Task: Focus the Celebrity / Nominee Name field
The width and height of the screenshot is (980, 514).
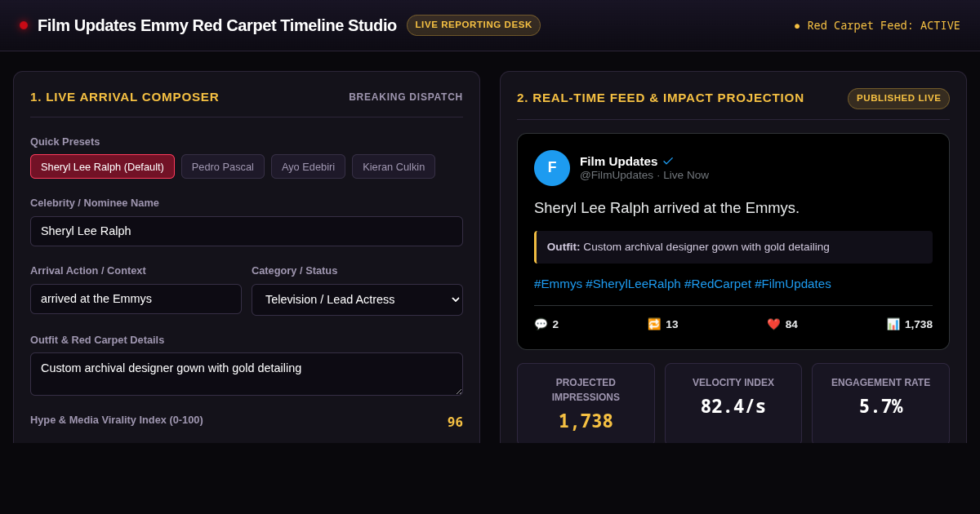Action: tap(247, 231)
